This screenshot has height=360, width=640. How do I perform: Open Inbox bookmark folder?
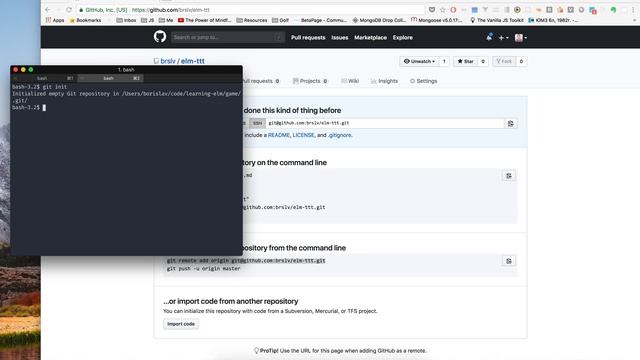point(126,20)
